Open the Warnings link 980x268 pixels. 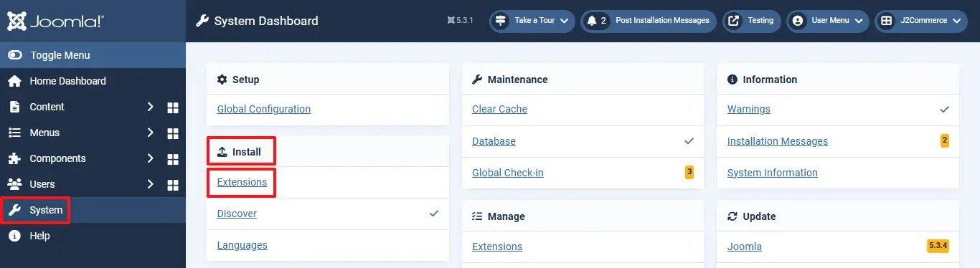tap(749, 110)
